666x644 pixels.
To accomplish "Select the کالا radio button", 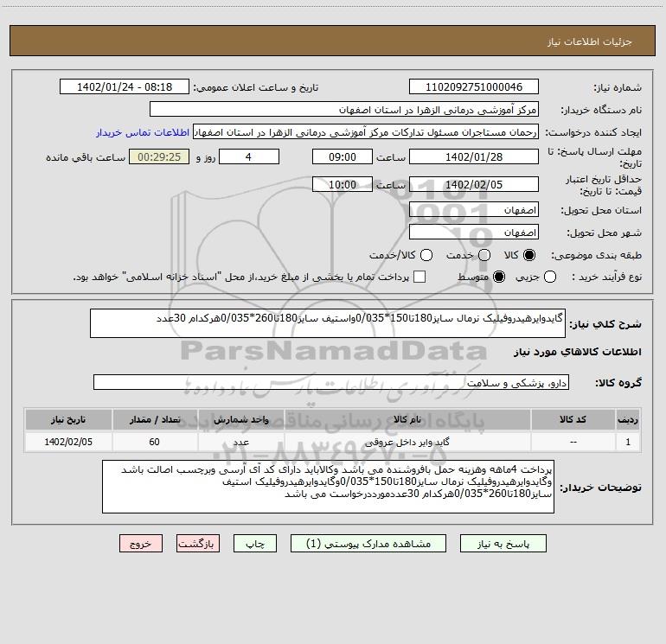I will tap(529, 255).
